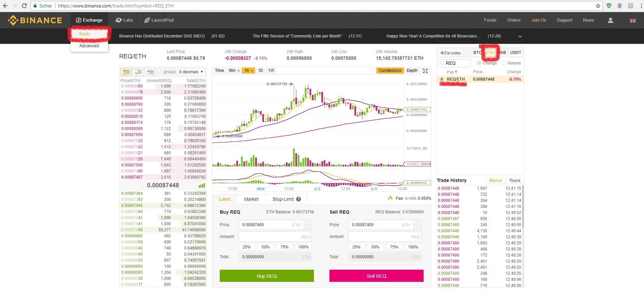Set buy amount to 25%
Viewport: 644px width, 293px height.
point(247,247)
